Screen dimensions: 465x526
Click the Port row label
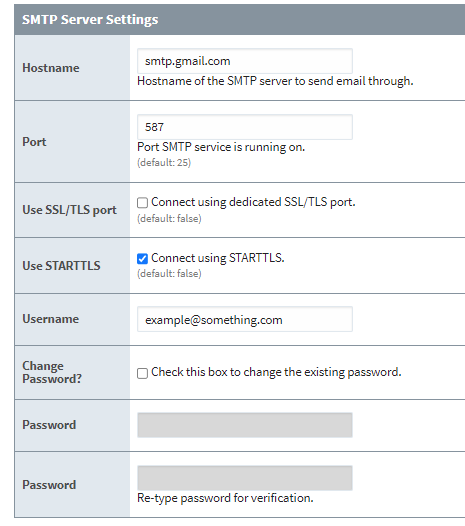(x=34, y=142)
